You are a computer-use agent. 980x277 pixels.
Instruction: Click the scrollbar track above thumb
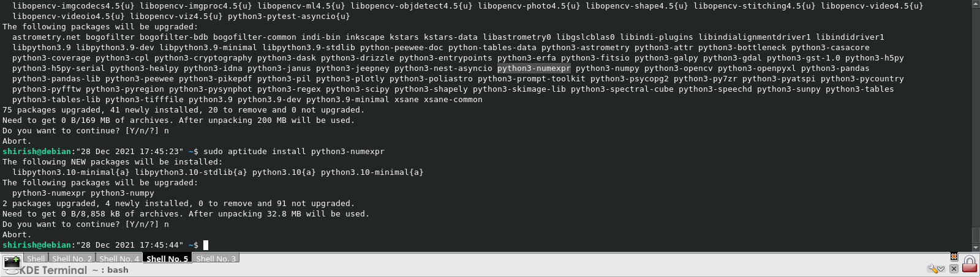point(976,117)
